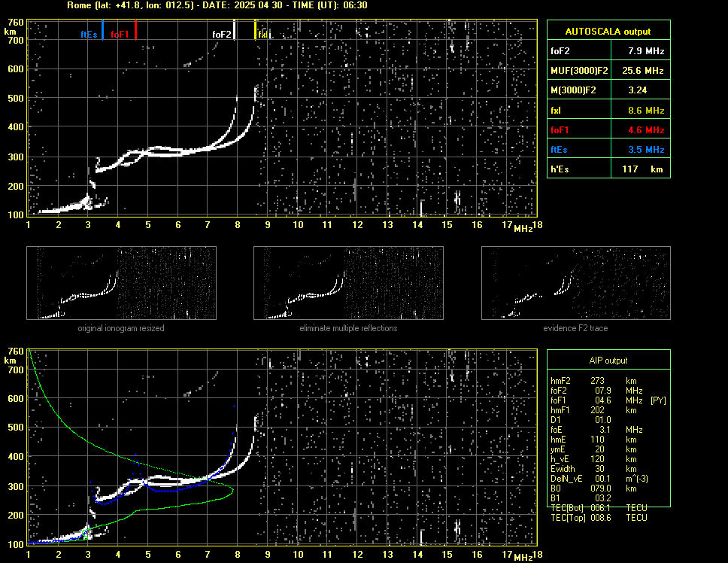The height and width of the screenshot is (563, 728).
Task: Click the fxI value 8.6 MHz
Action: pos(646,111)
